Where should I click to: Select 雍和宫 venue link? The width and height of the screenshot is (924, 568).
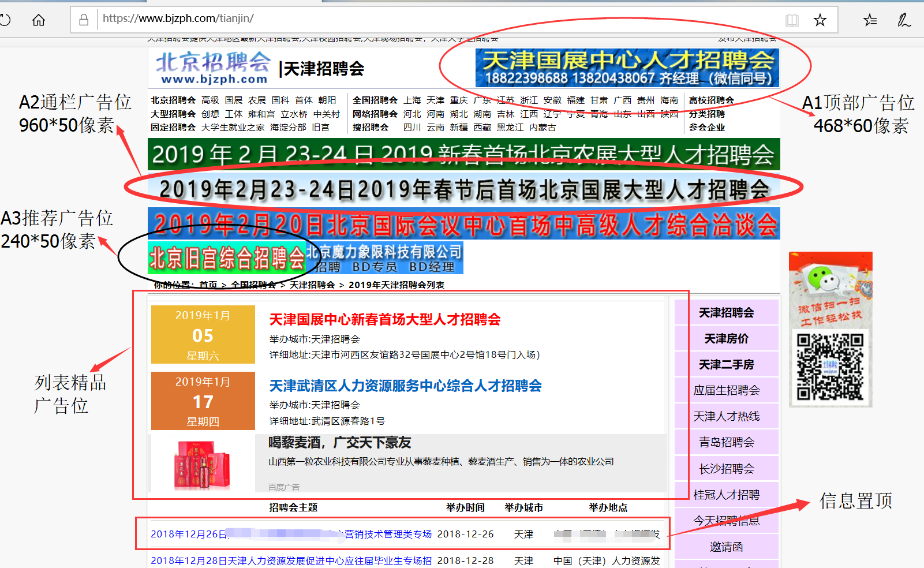pos(261,114)
